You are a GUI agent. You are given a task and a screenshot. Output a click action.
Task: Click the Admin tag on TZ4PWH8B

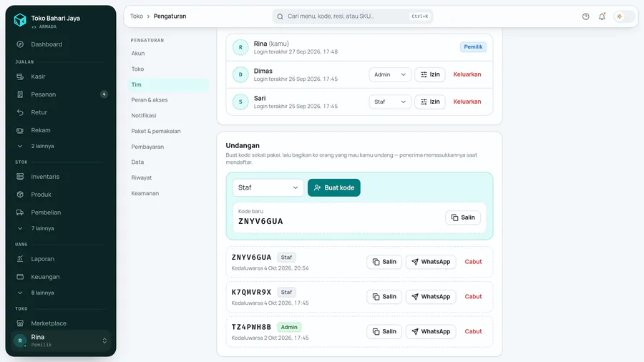click(x=289, y=327)
